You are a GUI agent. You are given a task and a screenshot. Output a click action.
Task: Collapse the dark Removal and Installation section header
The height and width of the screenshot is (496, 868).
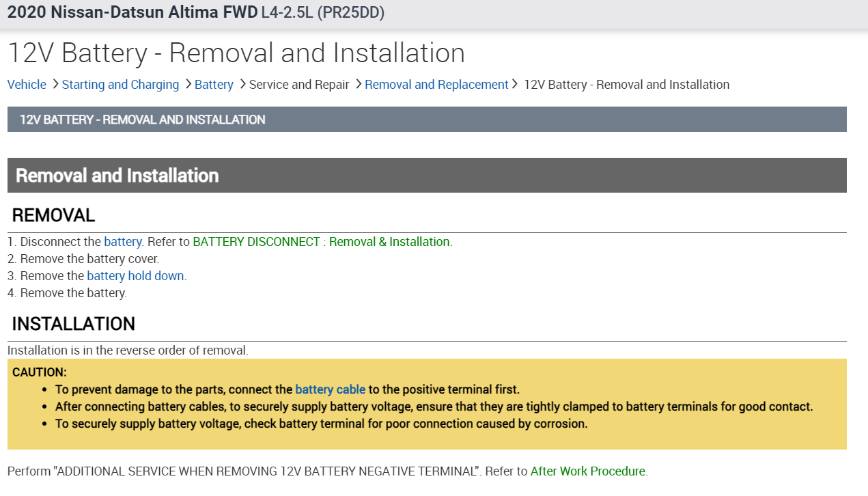click(427, 176)
